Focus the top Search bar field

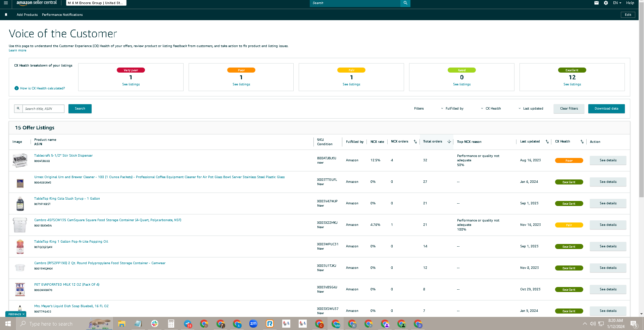click(x=355, y=3)
